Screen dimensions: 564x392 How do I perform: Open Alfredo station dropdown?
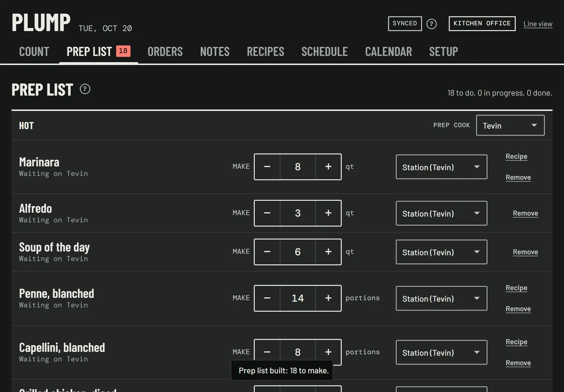441,213
